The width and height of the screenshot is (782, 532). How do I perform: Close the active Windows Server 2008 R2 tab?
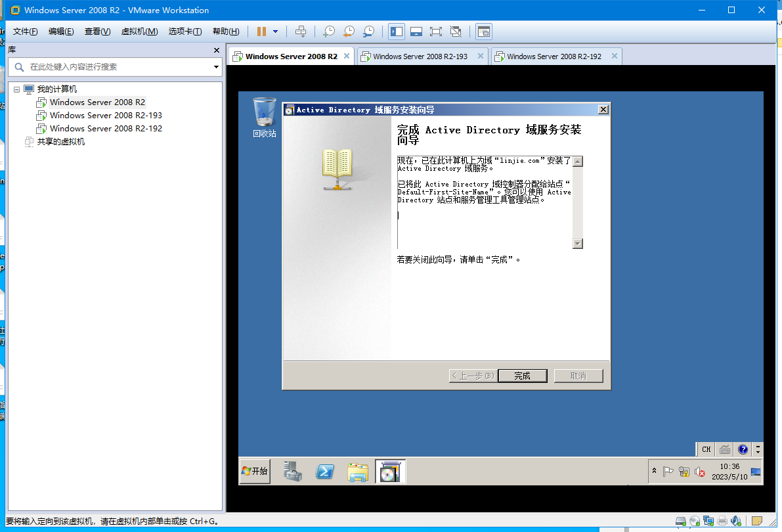click(x=347, y=56)
